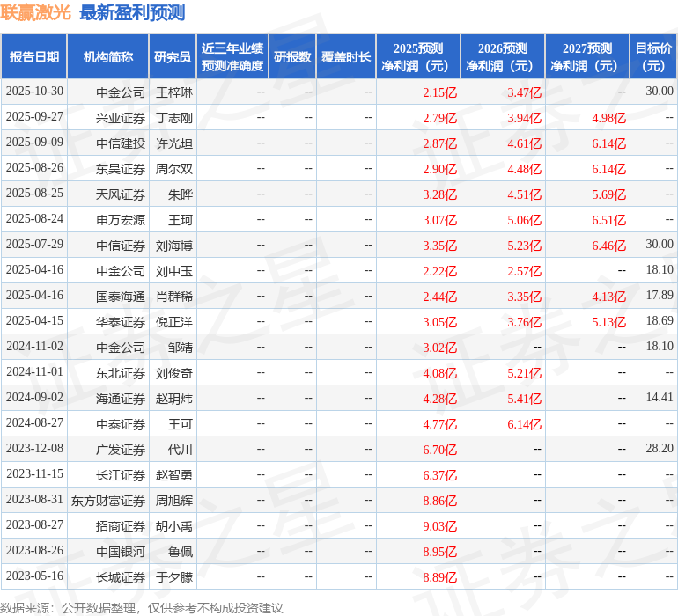This screenshot has height=616, width=678.
Task: Open the 兴业证券 institution entry
Action: (121, 118)
